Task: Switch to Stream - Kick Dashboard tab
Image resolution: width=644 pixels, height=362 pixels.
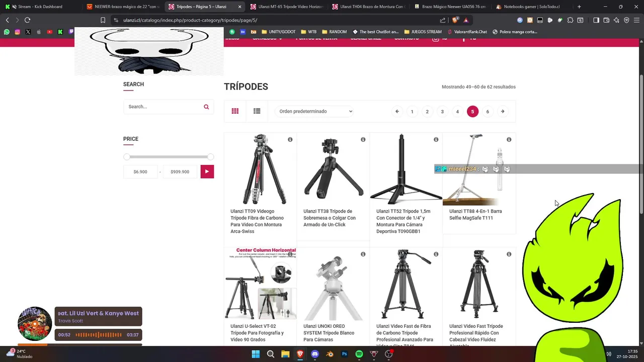Action: (40, 7)
